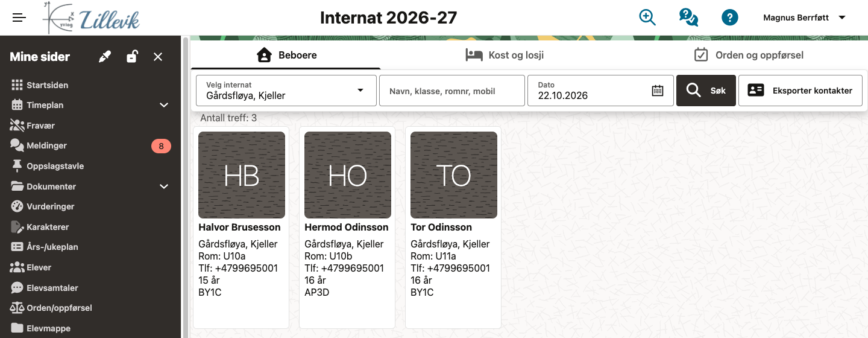Click the Startsiden grid icon
Screen dimensions: 868x338
coord(17,85)
